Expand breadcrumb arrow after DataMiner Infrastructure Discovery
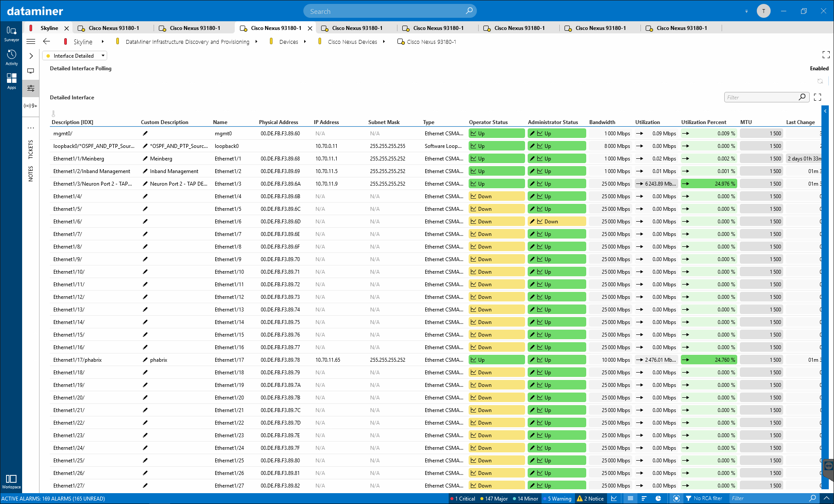834x504 pixels. (256, 42)
